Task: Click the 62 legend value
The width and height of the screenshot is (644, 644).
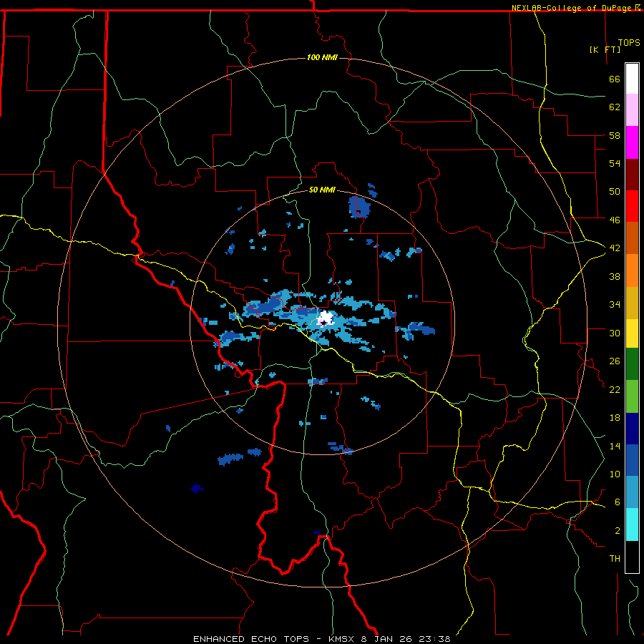Action: [615, 107]
